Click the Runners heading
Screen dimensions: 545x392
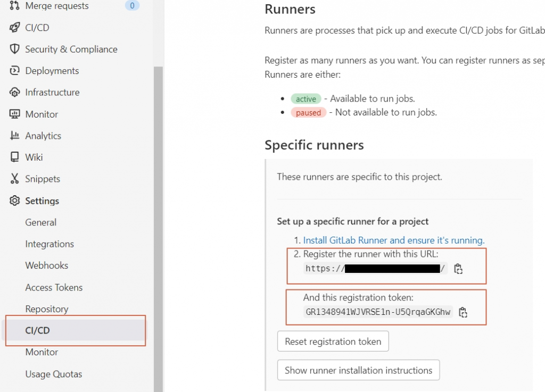[x=290, y=9]
